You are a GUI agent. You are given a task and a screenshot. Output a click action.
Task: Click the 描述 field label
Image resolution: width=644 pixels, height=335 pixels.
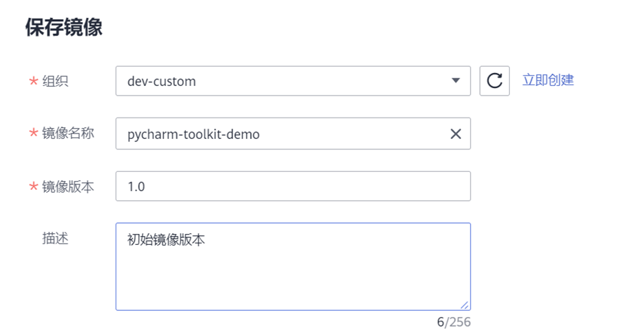[56, 239]
